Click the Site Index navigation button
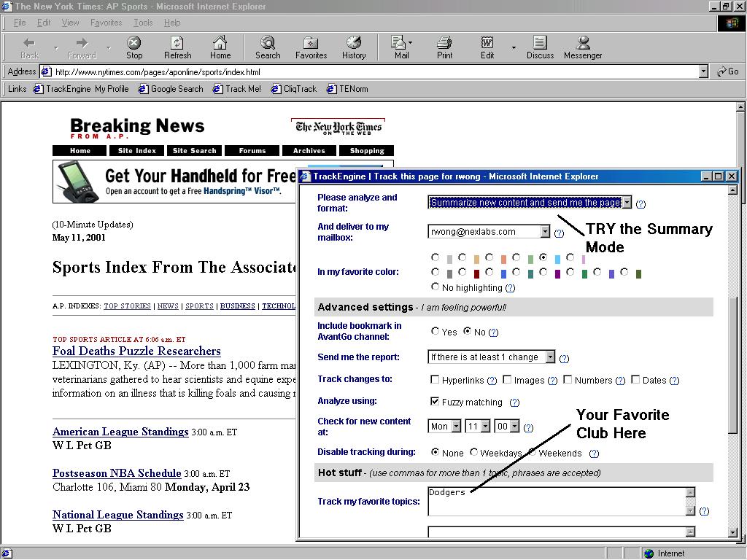This screenshot has height=560, width=747. click(x=136, y=150)
